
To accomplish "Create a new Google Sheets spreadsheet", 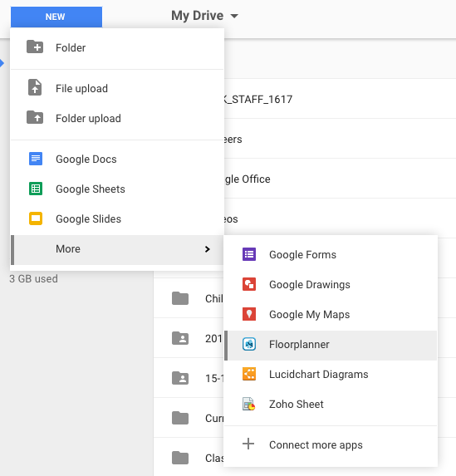I will [117, 189].
